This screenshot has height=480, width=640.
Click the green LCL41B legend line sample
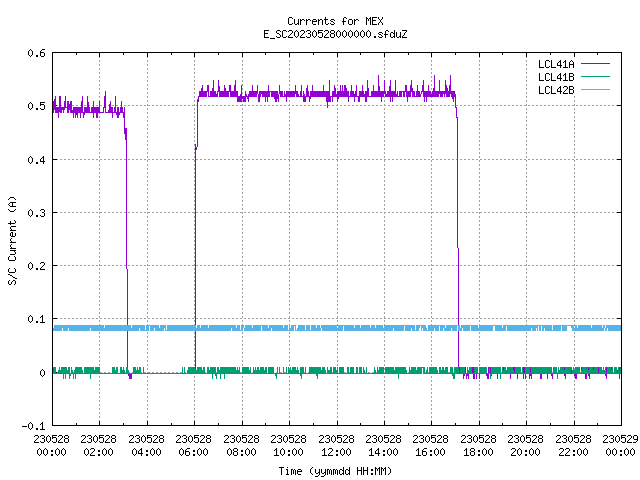(x=595, y=76)
